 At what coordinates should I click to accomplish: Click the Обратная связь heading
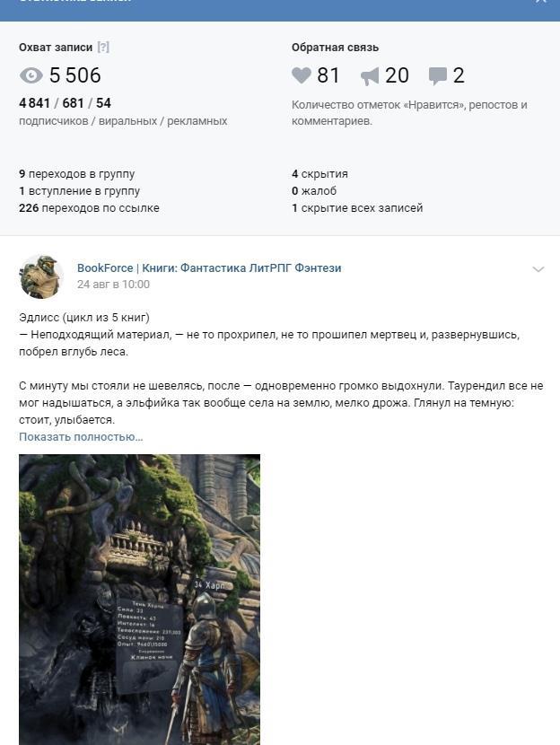(335, 48)
